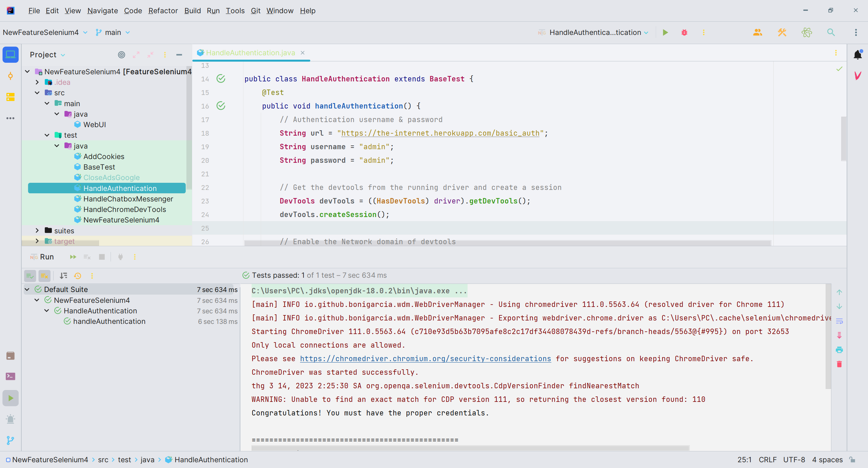This screenshot has width=868, height=468.
Task: Clear console output with trash icon
Action: coord(839,364)
